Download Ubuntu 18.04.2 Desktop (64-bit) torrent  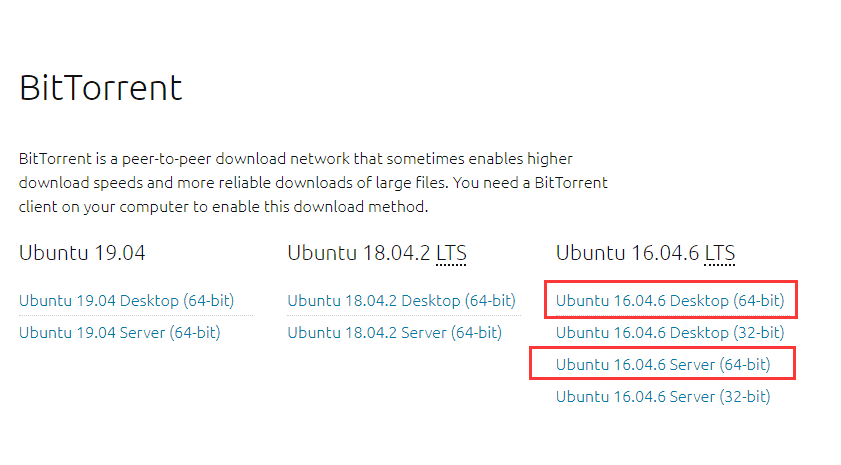(401, 300)
